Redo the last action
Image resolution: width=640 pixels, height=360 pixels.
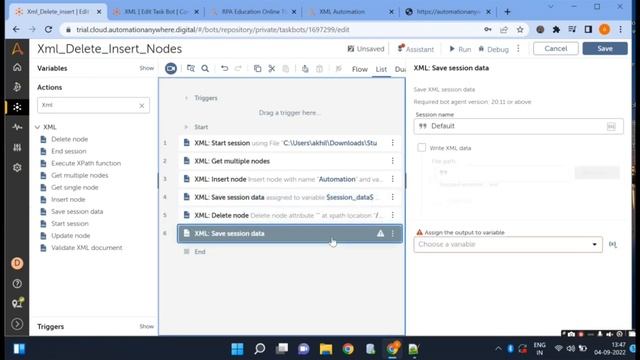click(x=238, y=69)
